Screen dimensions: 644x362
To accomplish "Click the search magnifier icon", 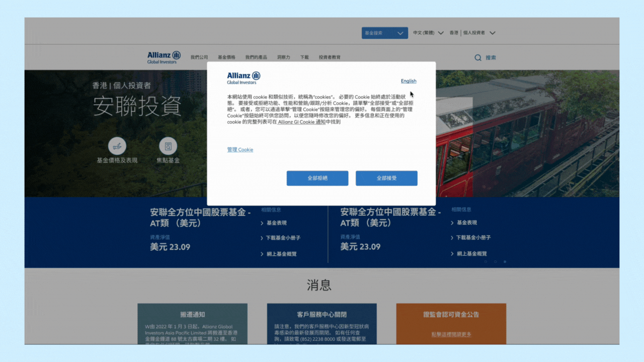I will point(478,58).
